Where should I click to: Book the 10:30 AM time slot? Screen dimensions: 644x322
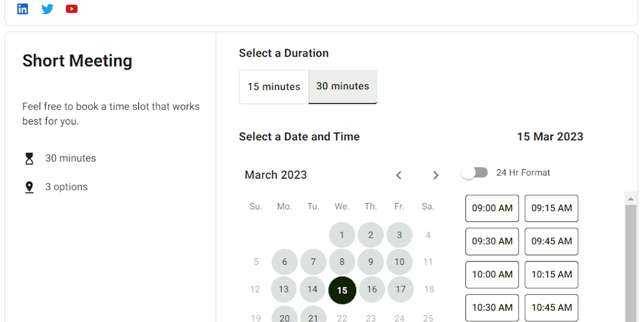[x=492, y=308]
